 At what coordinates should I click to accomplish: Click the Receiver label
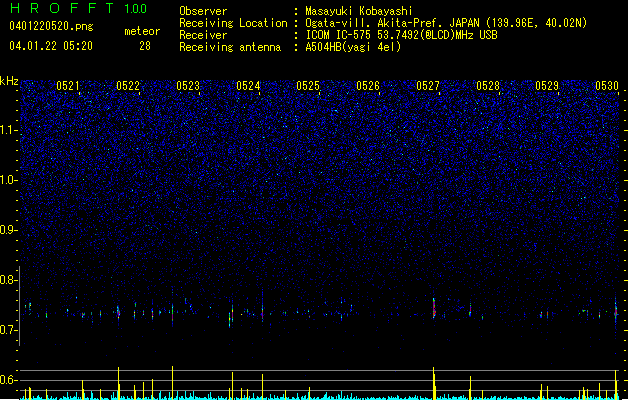click(203, 35)
